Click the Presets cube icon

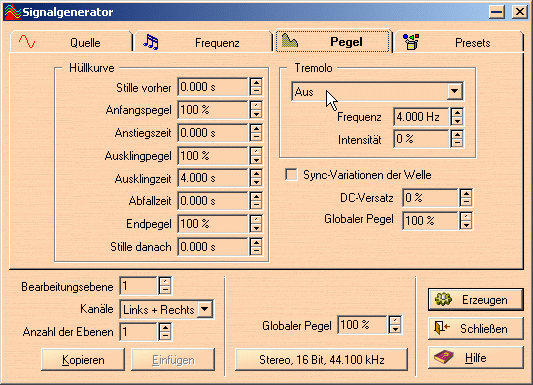point(411,42)
